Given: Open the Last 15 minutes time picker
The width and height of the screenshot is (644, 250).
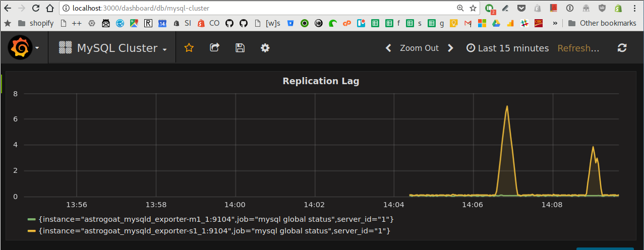Looking at the screenshot, I should [x=508, y=48].
